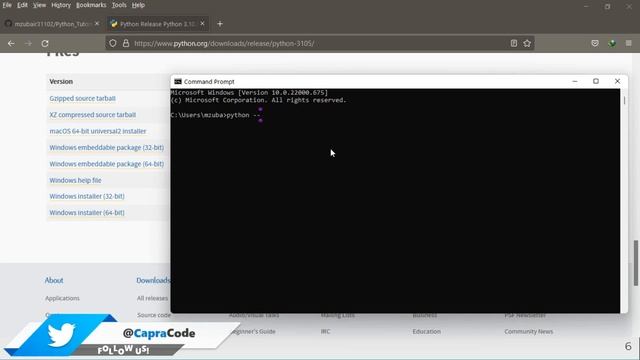Reload the python.org page
Image resolution: width=640 pixels, height=360 pixels.
[x=45, y=43]
